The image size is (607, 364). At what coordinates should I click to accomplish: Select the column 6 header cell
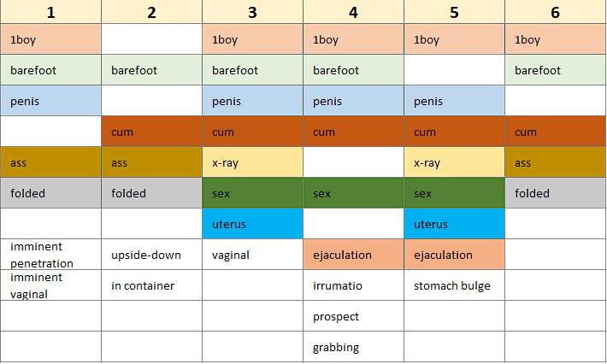point(555,12)
